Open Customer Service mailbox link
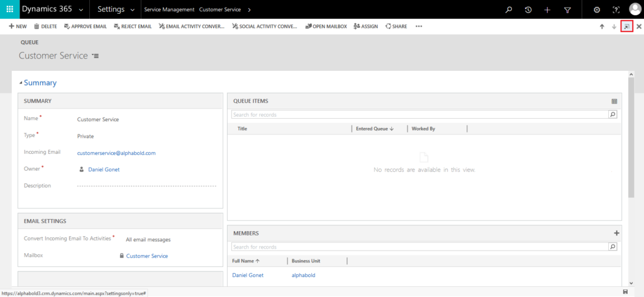This screenshot has width=644, height=297. pyautogui.click(x=147, y=256)
